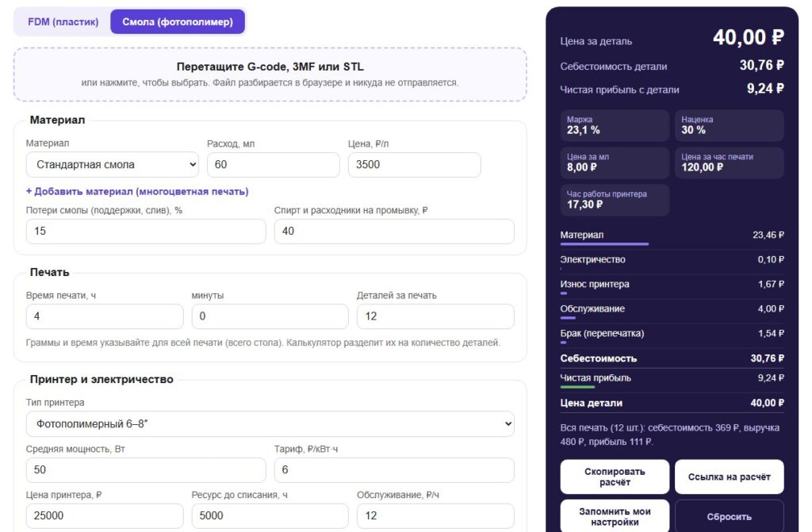Click the Ссылка на расчёт button
Viewport: 812px width, 532px height.
click(x=730, y=477)
